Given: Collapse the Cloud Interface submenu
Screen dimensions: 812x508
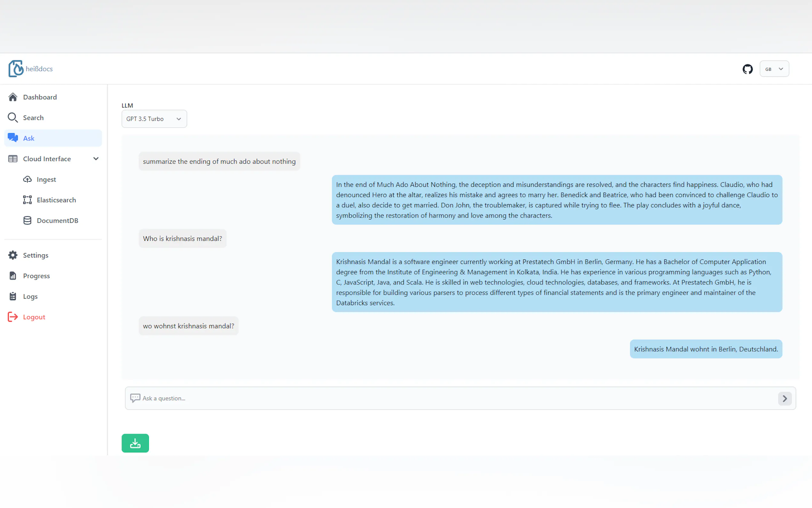Looking at the screenshot, I should pos(96,159).
